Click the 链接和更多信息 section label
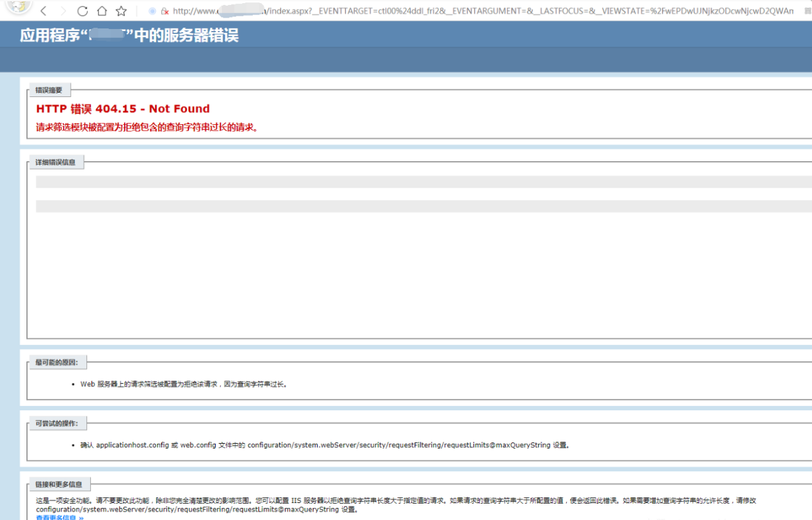Viewport: 812px width, 520px height. pos(59,484)
